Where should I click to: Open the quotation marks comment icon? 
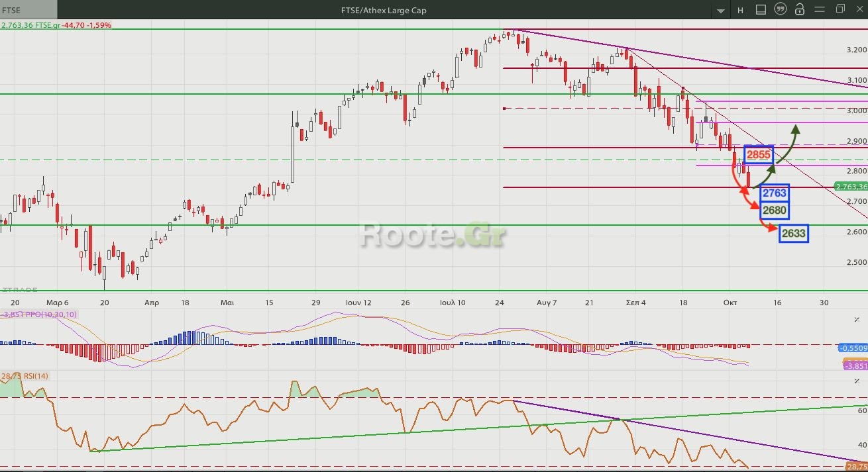(781, 9)
